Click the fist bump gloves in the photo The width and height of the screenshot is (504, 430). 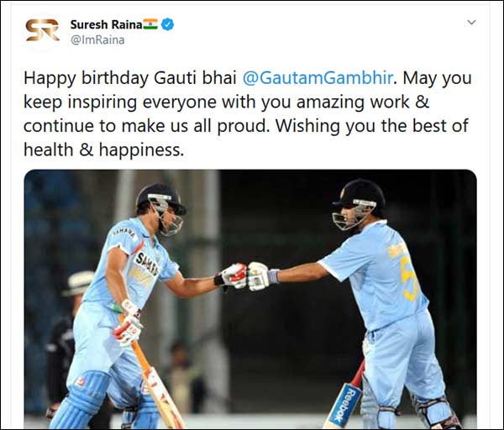(245, 276)
